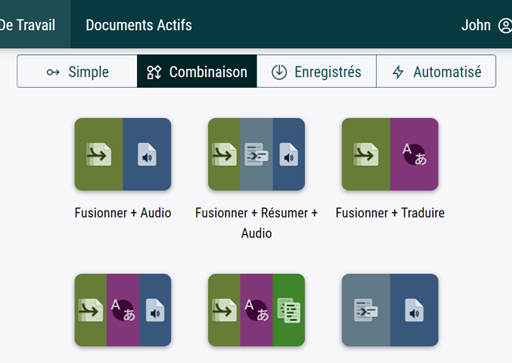Open the summarize plus audio bottom tile
The image size is (512, 363).
click(x=390, y=310)
